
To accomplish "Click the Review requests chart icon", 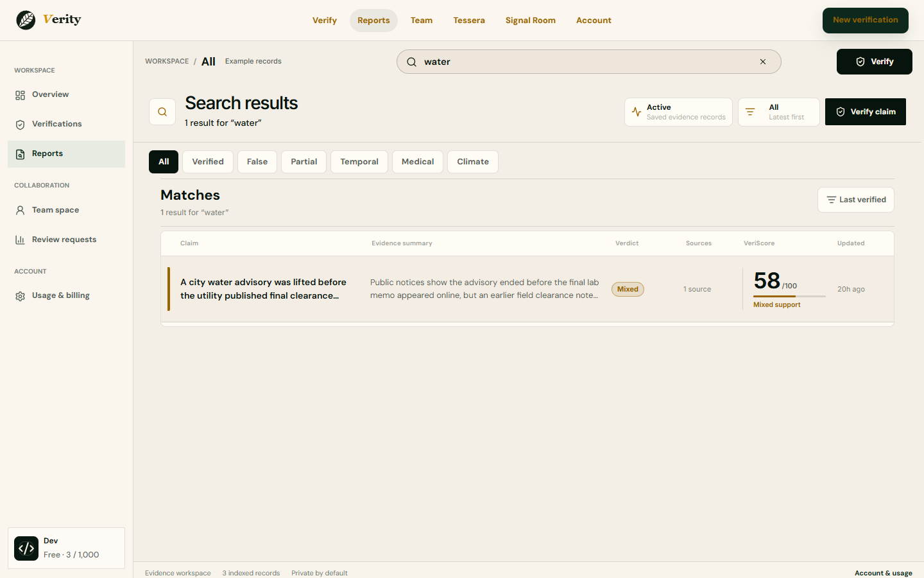I will point(21,240).
